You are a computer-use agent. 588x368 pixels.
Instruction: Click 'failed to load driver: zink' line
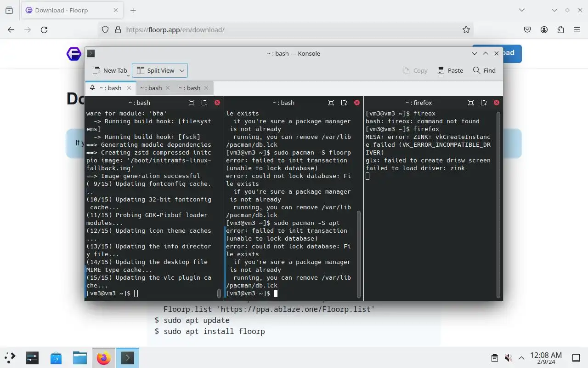click(415, 168)
